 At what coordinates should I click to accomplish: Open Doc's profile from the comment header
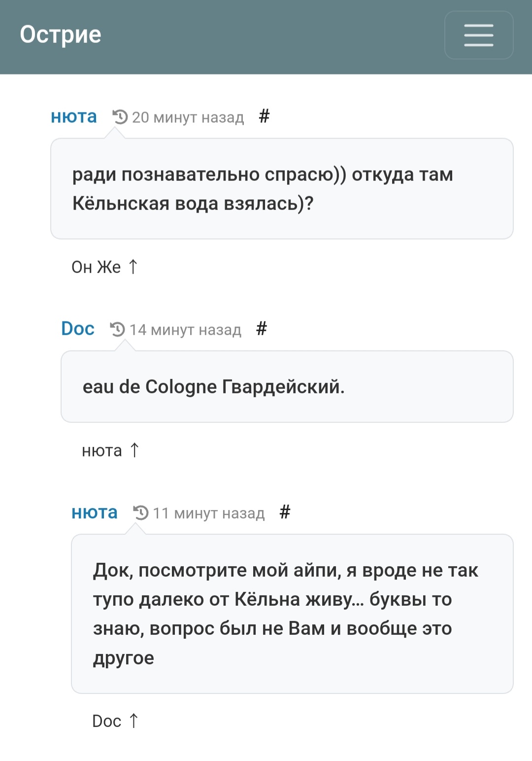point(78,329)
